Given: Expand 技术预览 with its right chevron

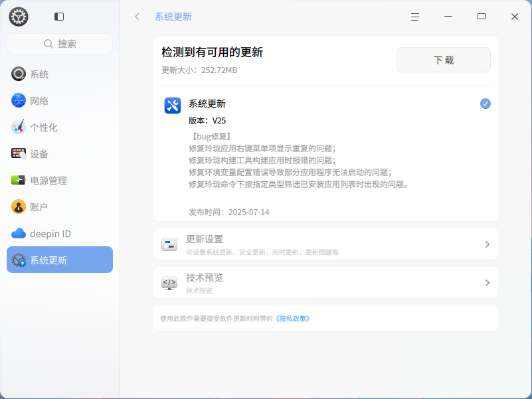Looking at the screenshot, I should (x=488, y=283).
